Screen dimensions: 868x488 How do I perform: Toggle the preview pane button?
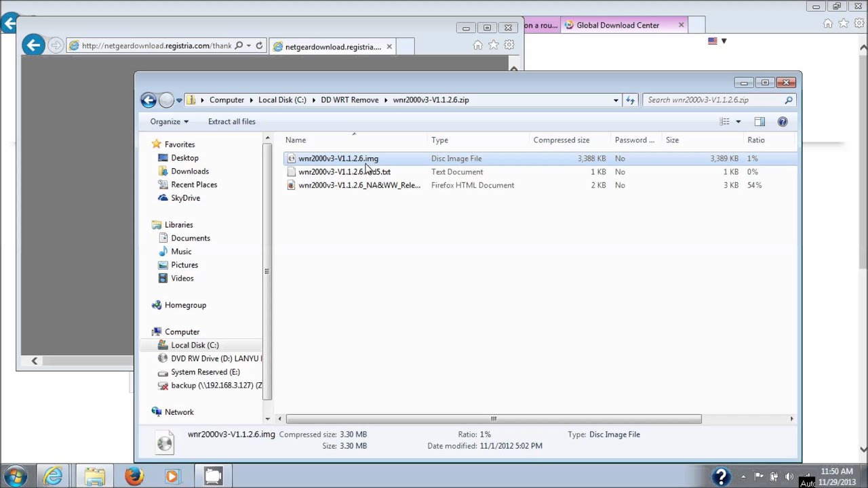coord(759,121)
